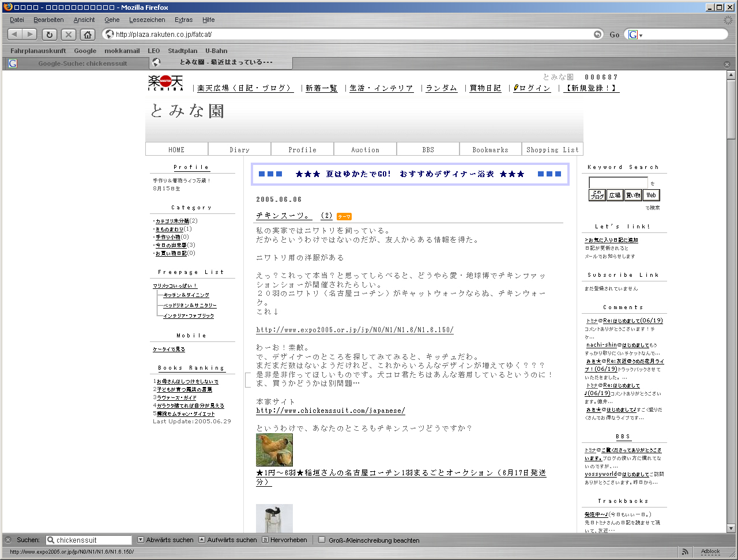Screen dimensions: 738x560
Task: Open the Fahrplanauskunft bookmark
Action: click(38, 51)
